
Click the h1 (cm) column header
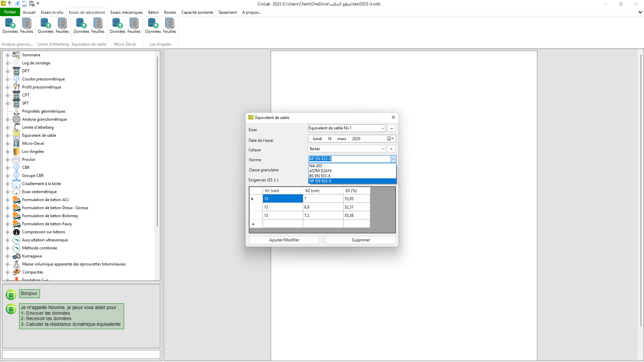click(283, 191)
